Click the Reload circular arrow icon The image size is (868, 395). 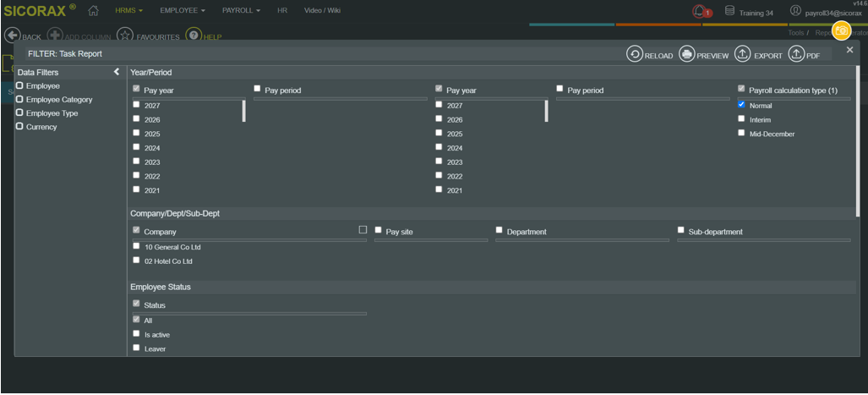635,54
